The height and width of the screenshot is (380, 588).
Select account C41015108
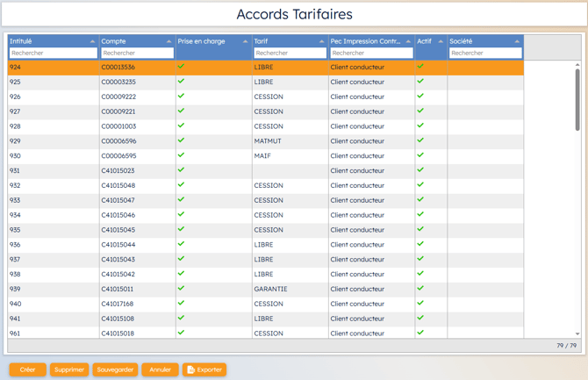[118, 319]
